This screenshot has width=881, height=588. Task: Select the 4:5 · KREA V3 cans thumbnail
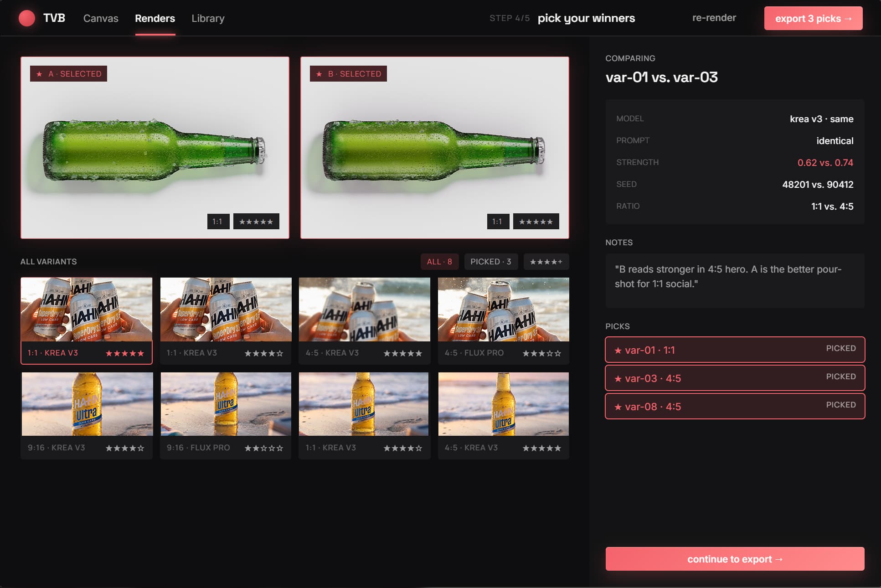365,309
